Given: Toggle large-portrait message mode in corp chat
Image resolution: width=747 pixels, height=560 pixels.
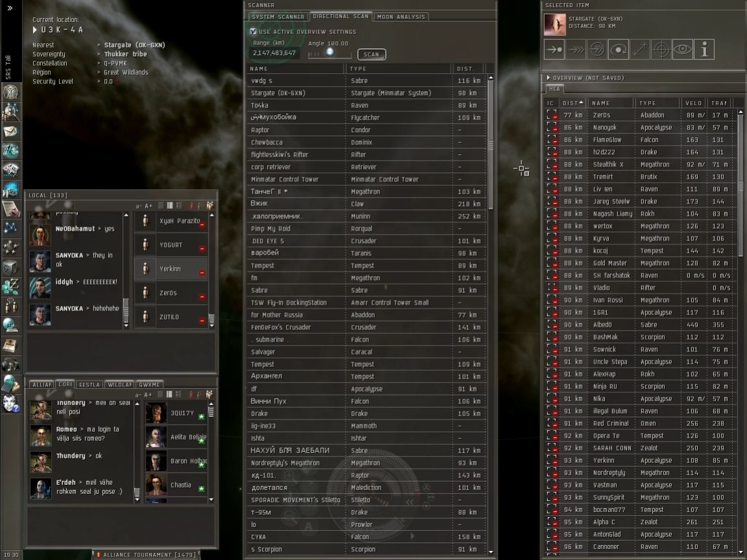Looking at the screenshot, I should pos(178,394).
